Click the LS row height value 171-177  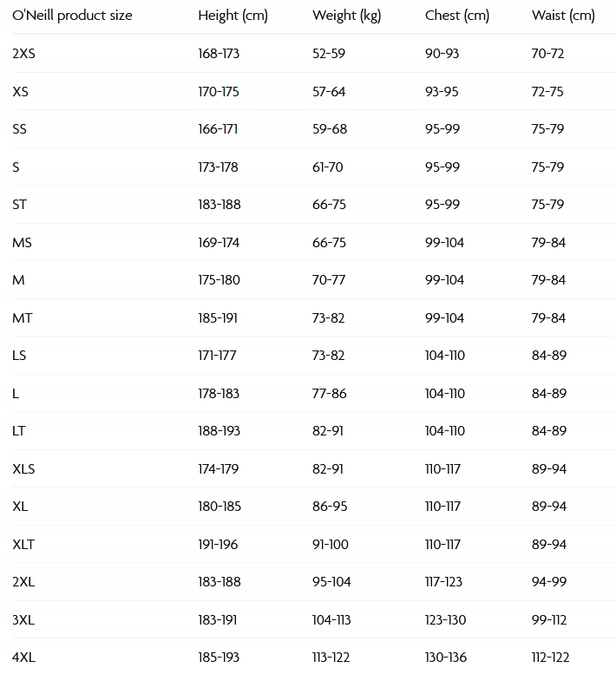218,356
